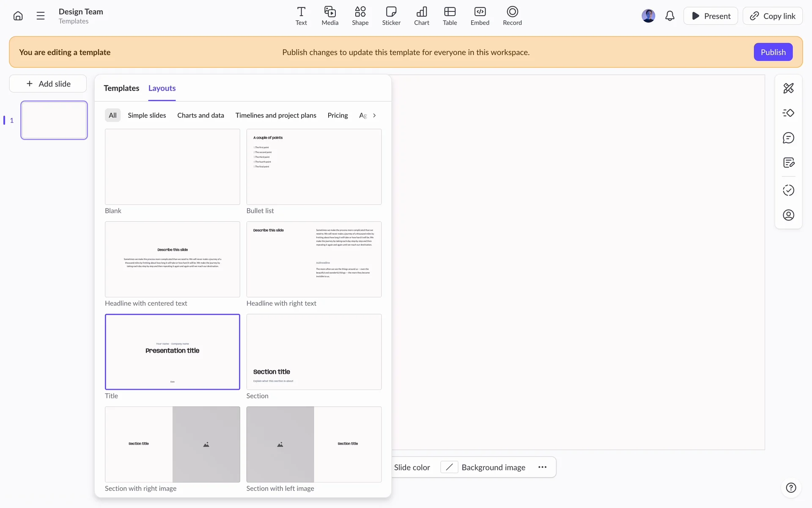Open the comments sidebar icon
Image resolution: width=812 pixels, height=508 pixels.
point(788,138)
